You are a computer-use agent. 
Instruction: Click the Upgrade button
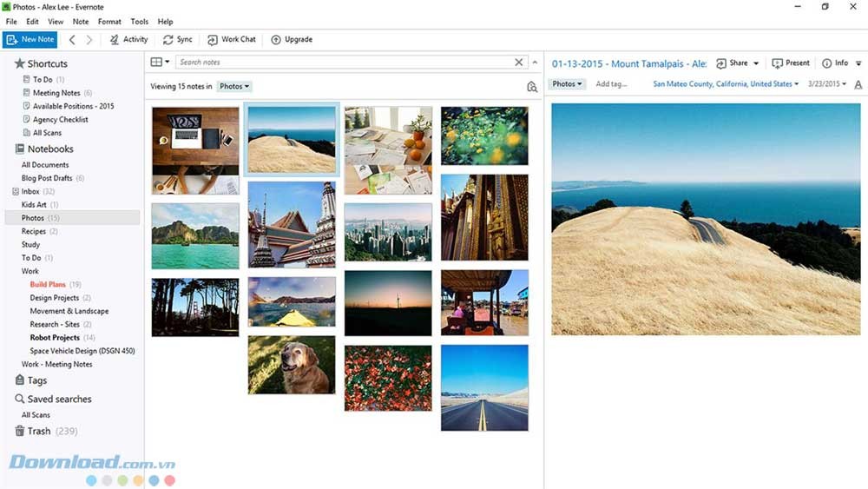point(292,40)
